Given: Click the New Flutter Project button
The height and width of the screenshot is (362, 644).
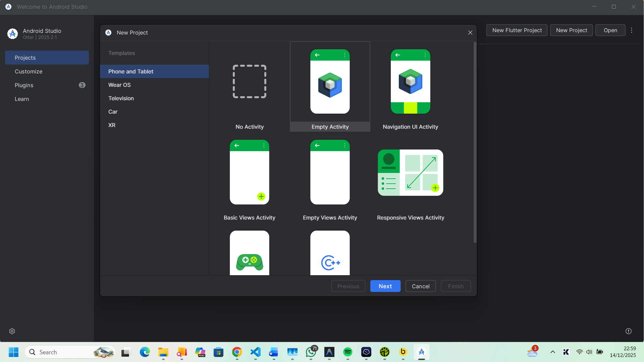Looking at the screenshot, I should (x=517, y=30).
